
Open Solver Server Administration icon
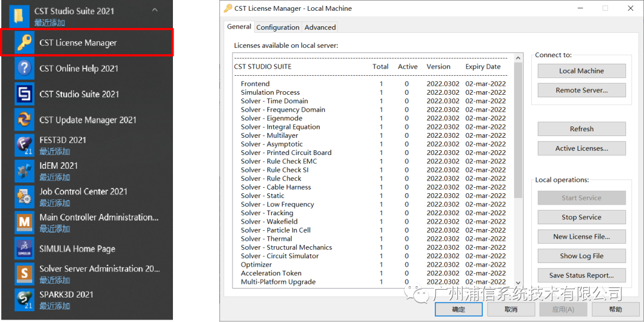24,274
